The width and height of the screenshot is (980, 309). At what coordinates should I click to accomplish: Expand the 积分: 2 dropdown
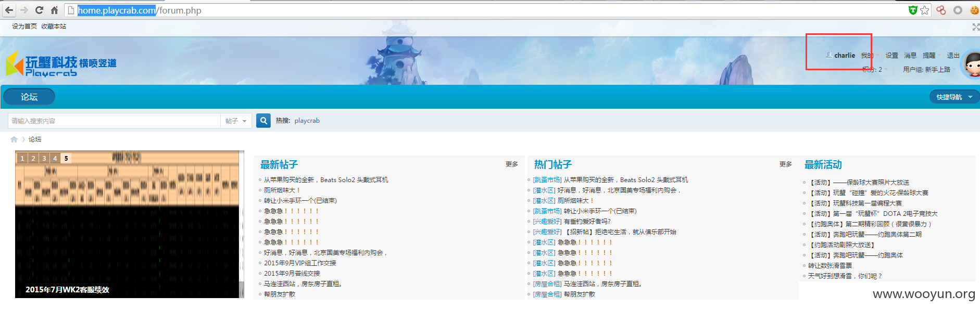pyautogui.click(x=875, y=70)
